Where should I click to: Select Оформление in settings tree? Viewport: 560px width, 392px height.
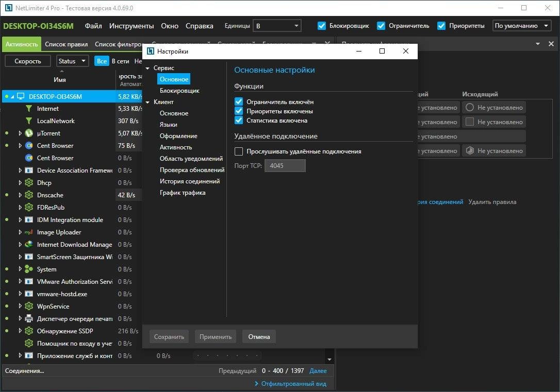click(x=178, y=136)
